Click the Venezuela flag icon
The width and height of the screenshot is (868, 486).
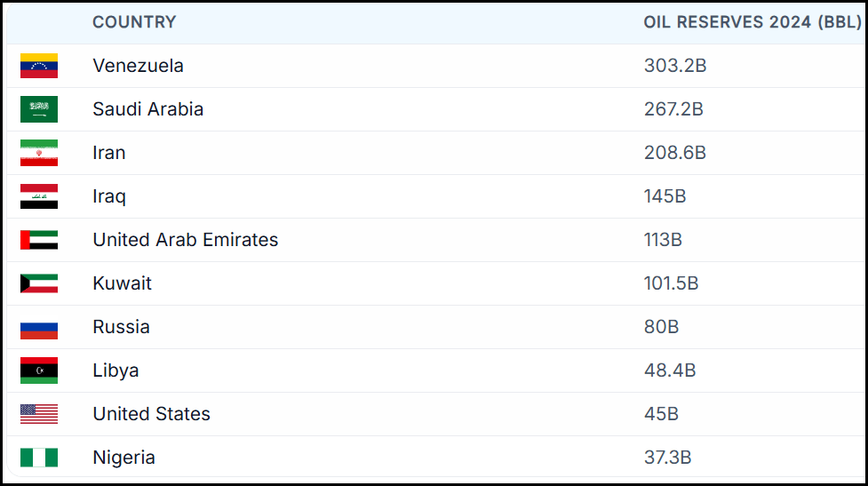[39, 67]
